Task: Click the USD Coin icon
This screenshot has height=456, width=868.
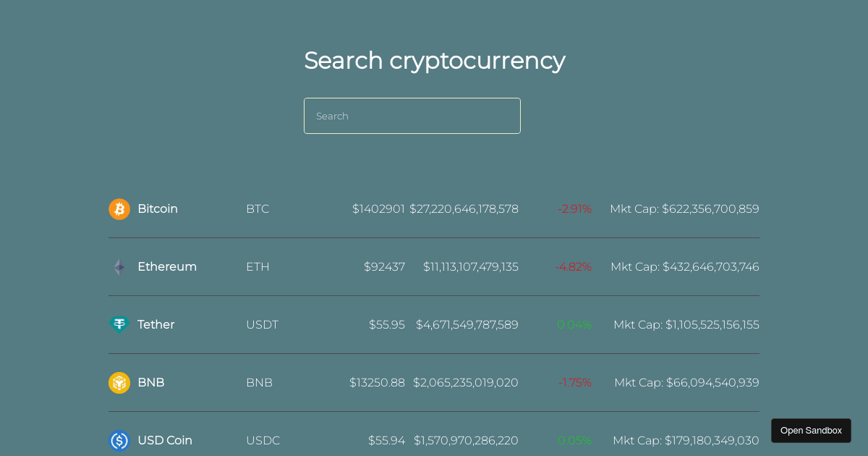Action: coord(119,441)
